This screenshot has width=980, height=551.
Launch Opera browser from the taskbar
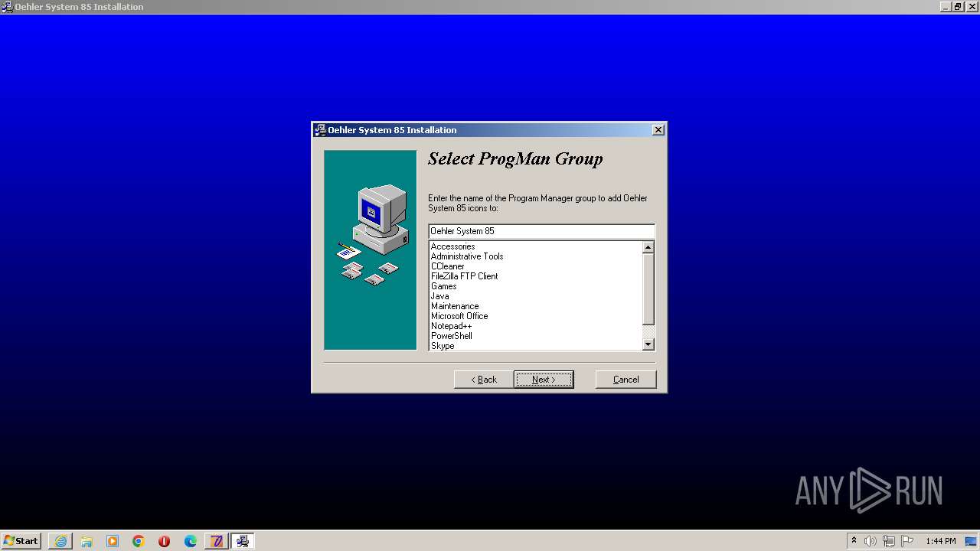click(164, 541)
